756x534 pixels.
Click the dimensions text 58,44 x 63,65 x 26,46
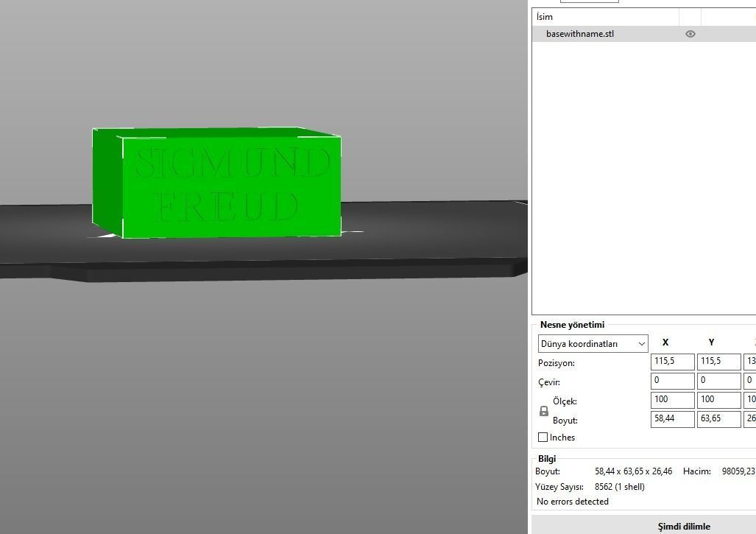pyautogui.click(x=633, y=471)
